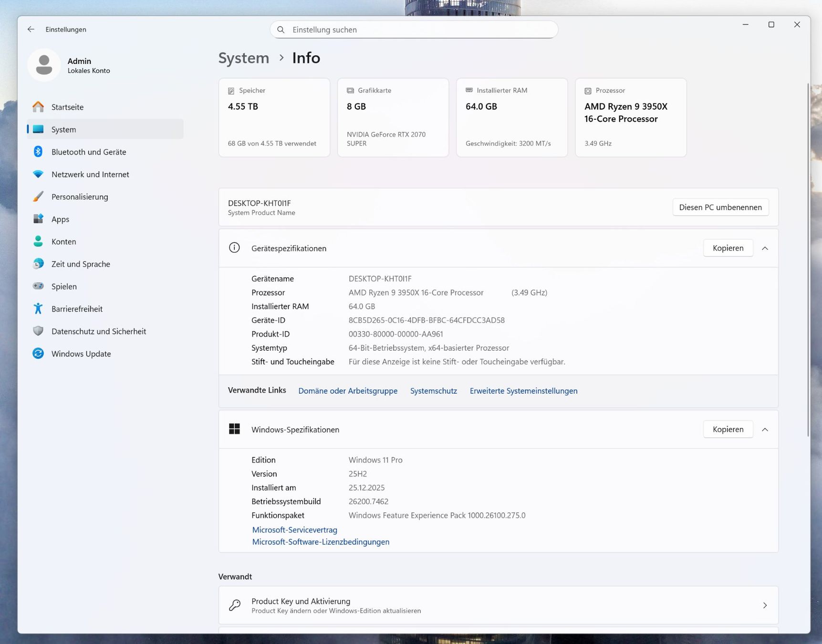Viewport: 822px width, 644px height.
Task: Select the Speicher 4.55 TB card
Action: click(274, 117)
